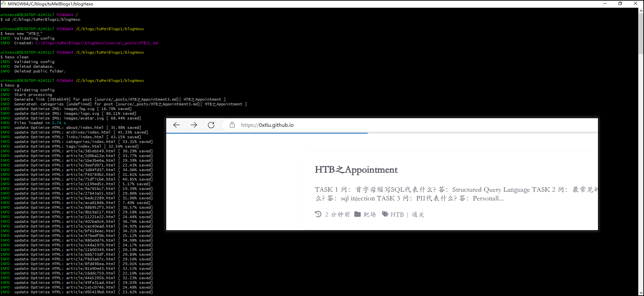Open the 靶场 category link
Viewport: 644px width, 296px height.
point(369,214)
